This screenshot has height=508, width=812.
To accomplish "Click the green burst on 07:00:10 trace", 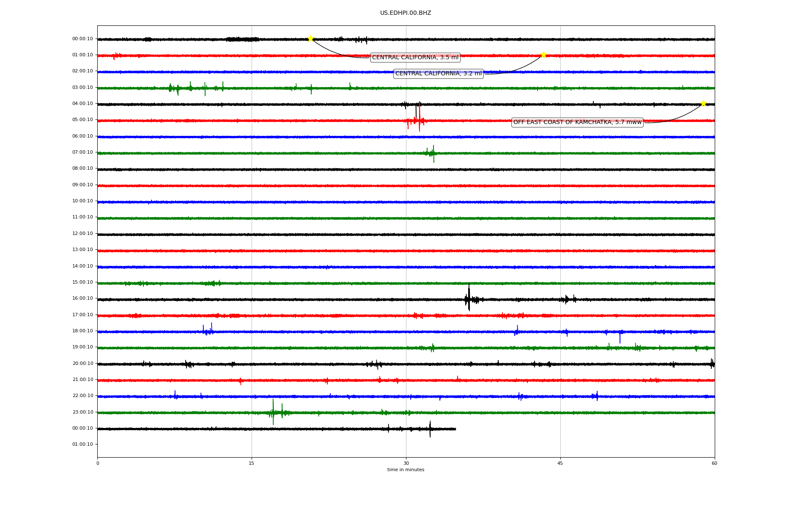I will click(x=433, y=153).
